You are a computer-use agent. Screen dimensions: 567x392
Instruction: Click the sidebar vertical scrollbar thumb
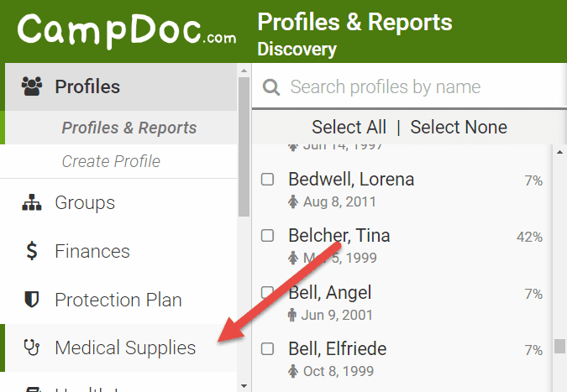pos(244,147)
